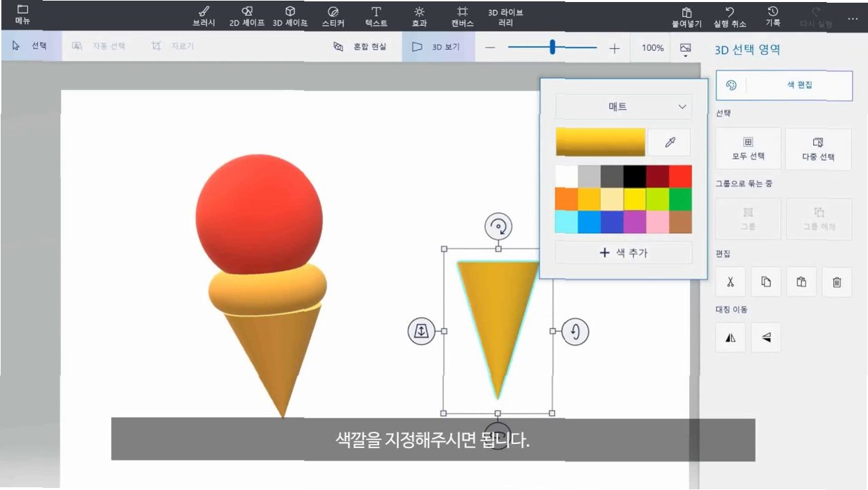
Task: Pick the brown color swatch
Action: point(680,222)
